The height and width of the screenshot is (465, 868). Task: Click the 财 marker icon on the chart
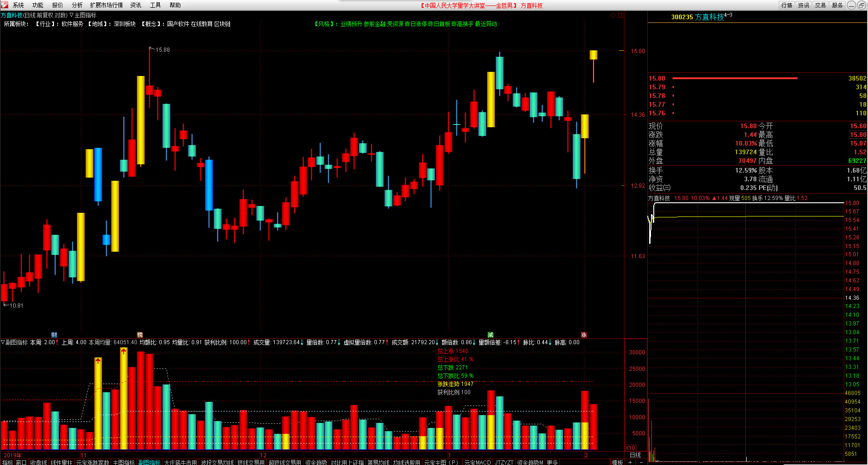[54, 335]
